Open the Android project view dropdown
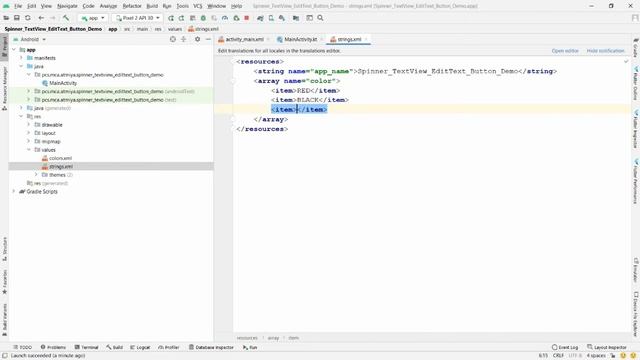The height and width of the screenshot is (360, 640). pos(30,40)
